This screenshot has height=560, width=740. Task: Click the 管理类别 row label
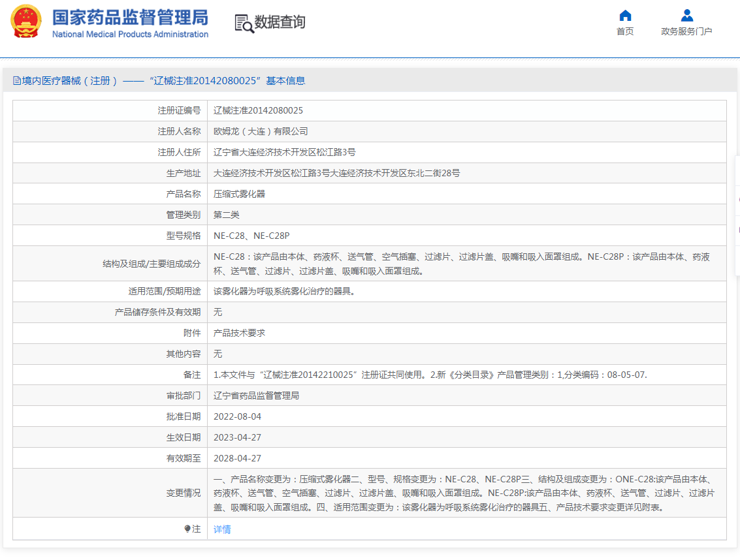click(x=183, y=215)
